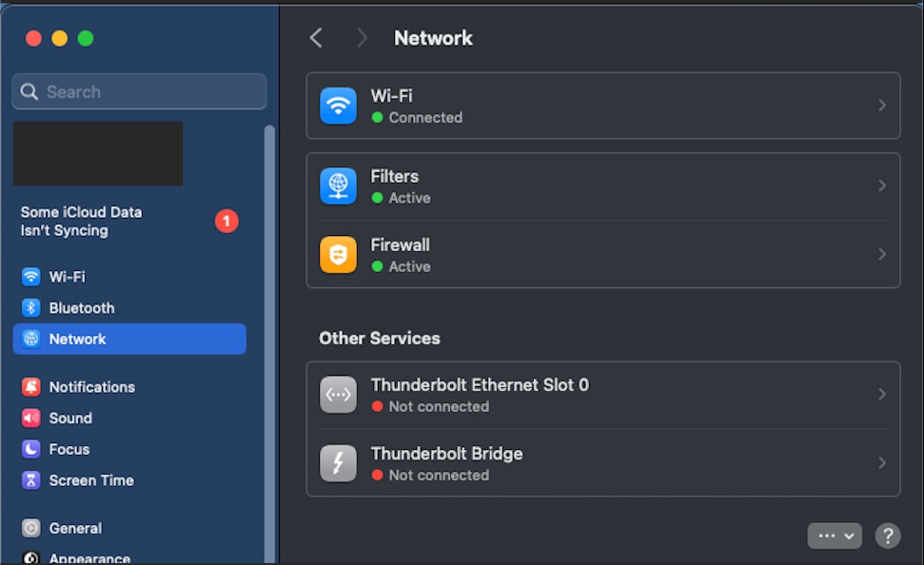Click the orange Firewall icon
This screenshot has width=924, height=565.
[338, 255]
